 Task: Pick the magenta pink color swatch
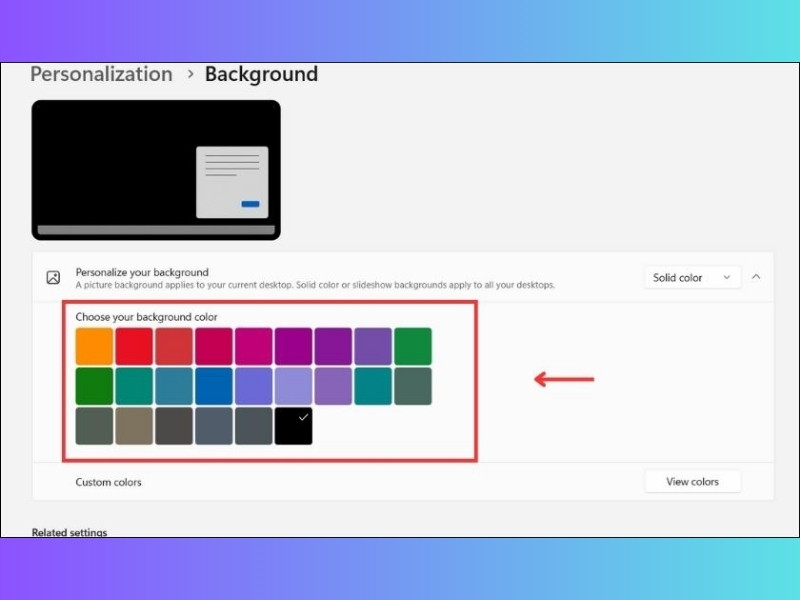(254, 346)
